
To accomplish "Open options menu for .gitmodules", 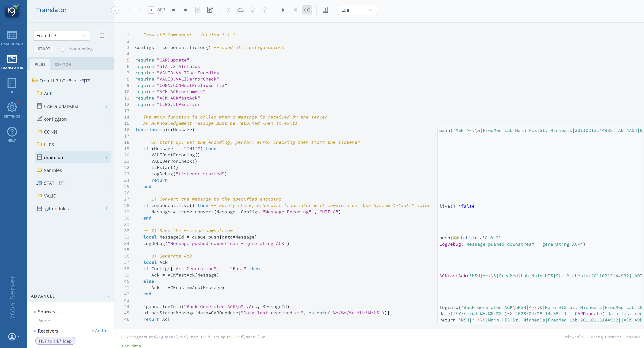I will coord(106,208).
